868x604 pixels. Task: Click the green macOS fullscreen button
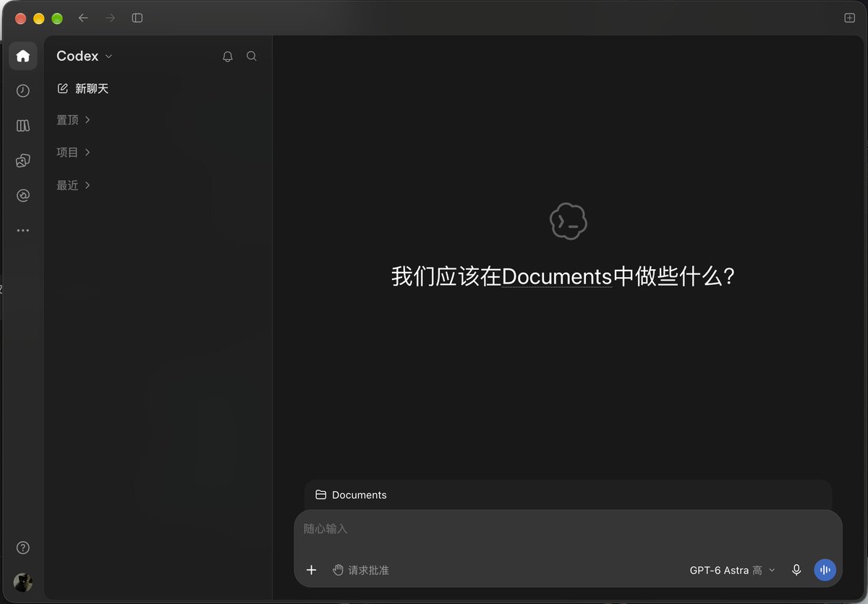[x=57, y=19]
